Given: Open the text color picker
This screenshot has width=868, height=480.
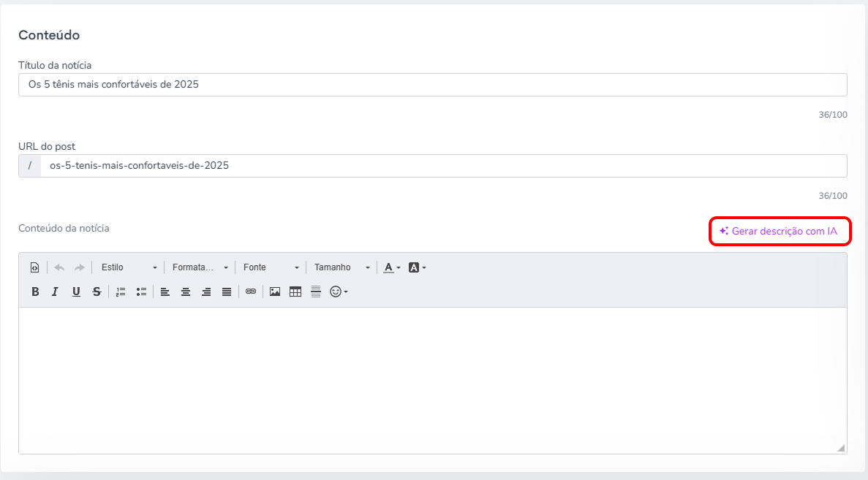Looking at the screenshot, I should [392, 267].
